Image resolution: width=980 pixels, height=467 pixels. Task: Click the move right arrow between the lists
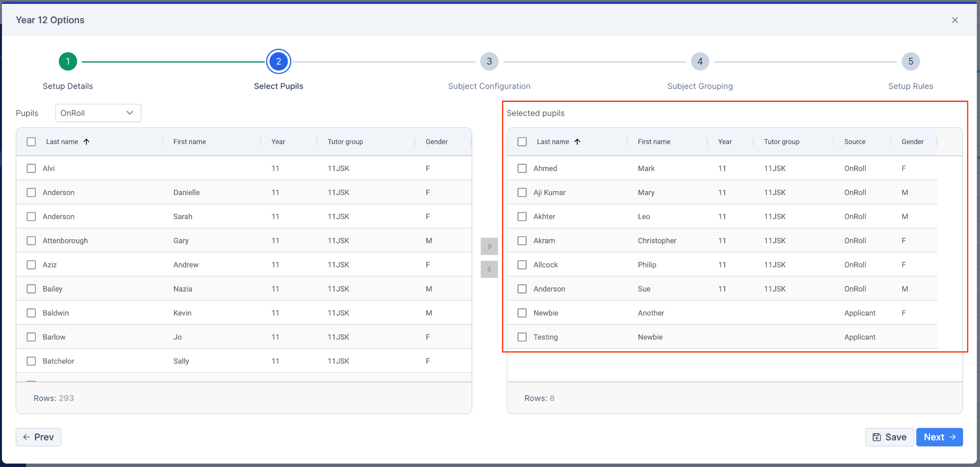[x=489, y=246]
